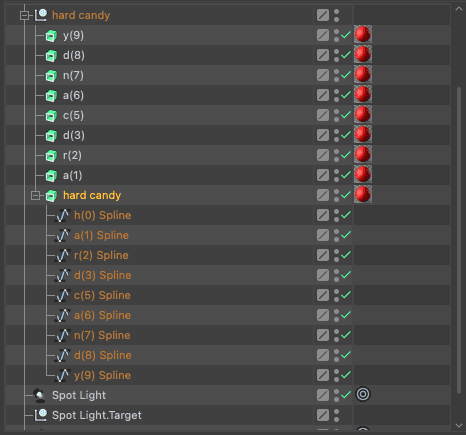Click green extrude icon of nested hard candy

pyautogui.click(x=51, y=196)
